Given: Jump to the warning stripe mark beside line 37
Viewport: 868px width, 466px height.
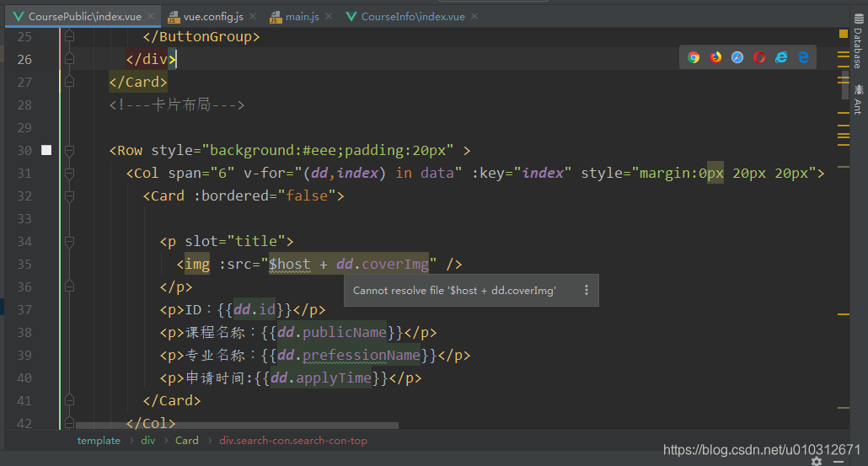Looking at the screenshot, I should tap(843, 313).
